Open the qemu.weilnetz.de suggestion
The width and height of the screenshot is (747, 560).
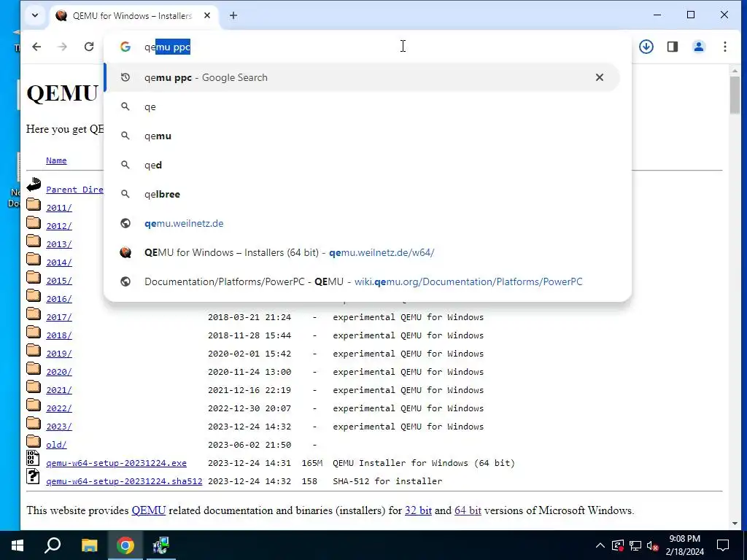[362, 223]
